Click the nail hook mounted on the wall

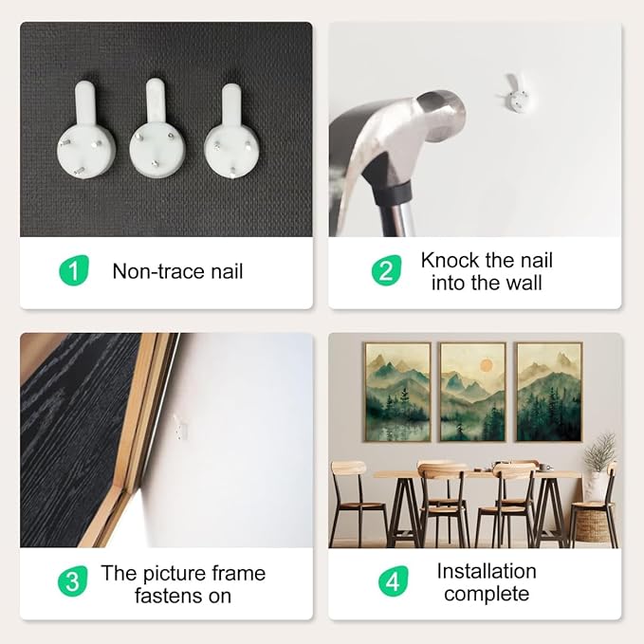pos(513,93)
